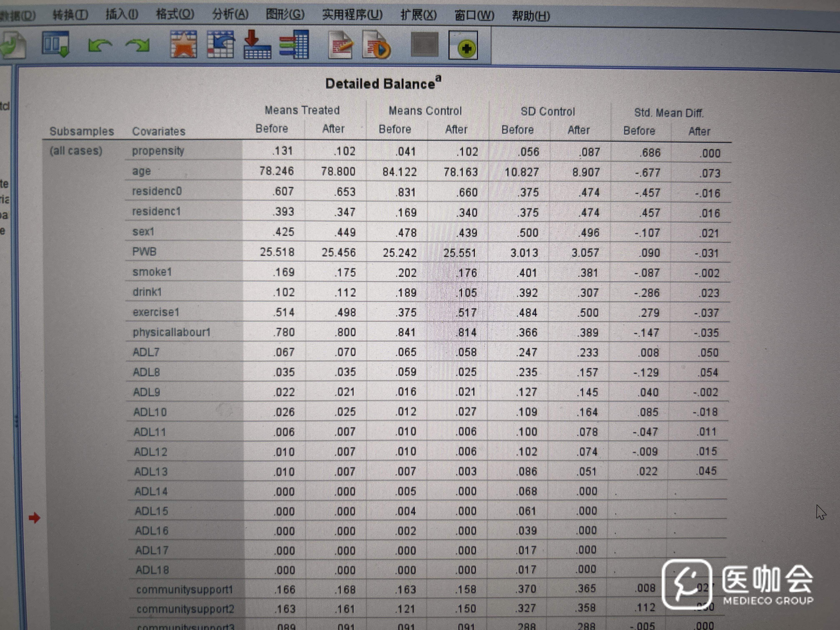Click the Run Script play icon

pos(376,45)
